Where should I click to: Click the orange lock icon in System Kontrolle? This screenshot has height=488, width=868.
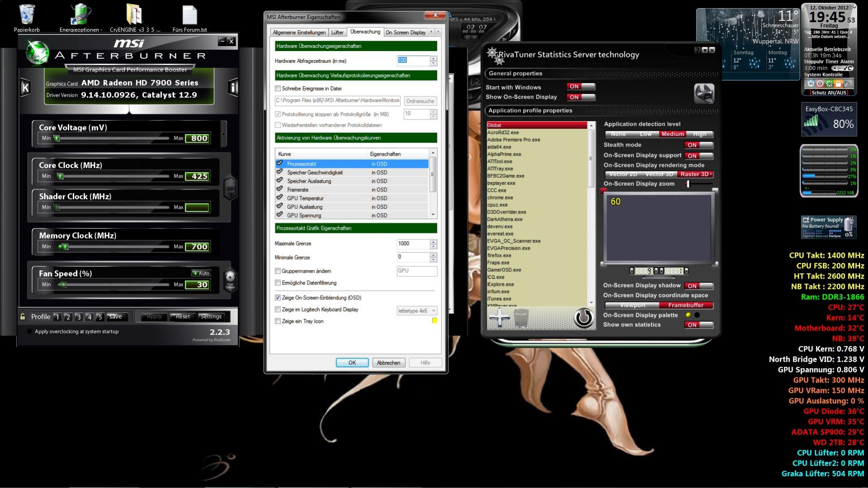pos(838,83)
